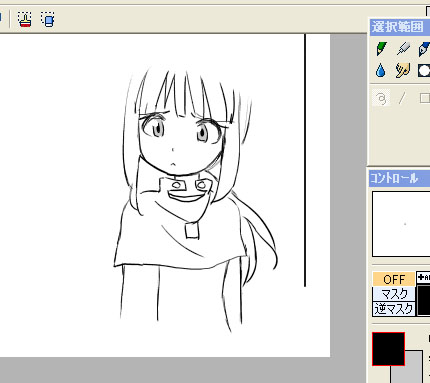Select the finger smudge tool
The height and width of the screenshot is (383, 430).
(403, 71)
